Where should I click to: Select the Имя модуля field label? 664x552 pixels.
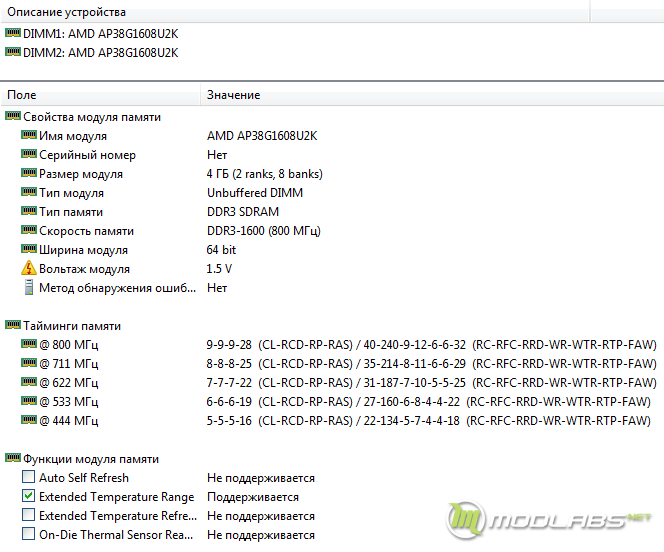[x=73, y=136]
